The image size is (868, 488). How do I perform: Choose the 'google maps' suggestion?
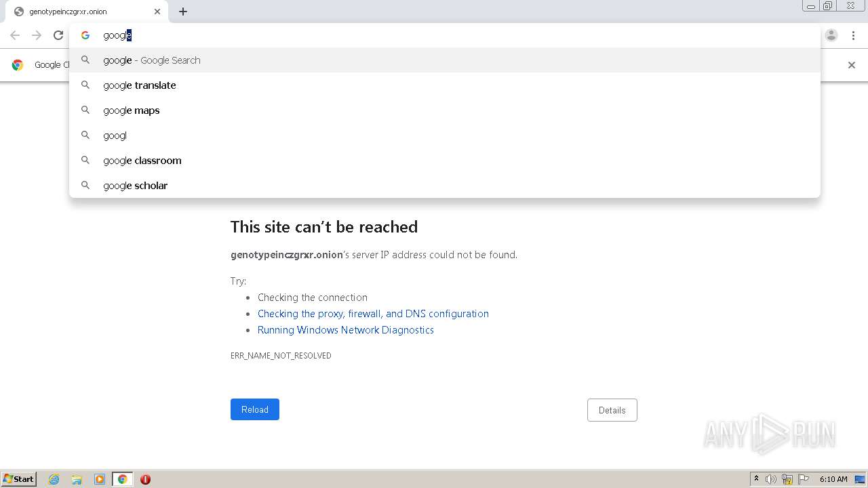pos(445,110)
